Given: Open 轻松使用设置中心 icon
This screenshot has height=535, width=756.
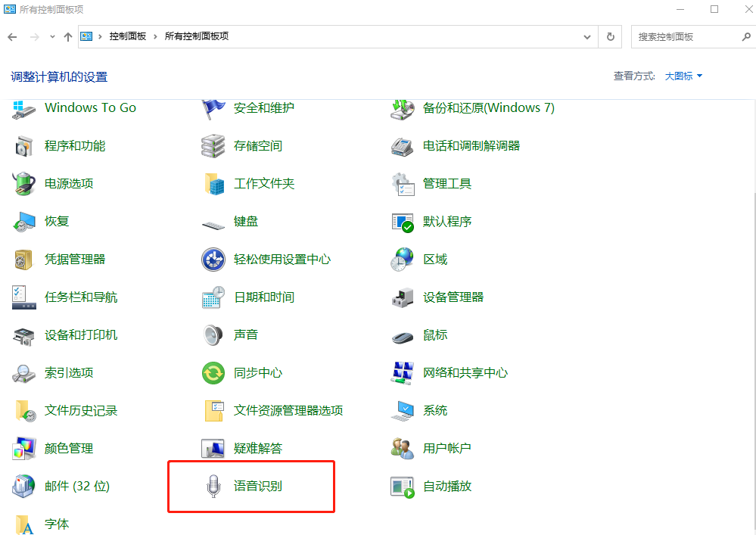Looking at the screenshot, I should click(x=213, y=260).
